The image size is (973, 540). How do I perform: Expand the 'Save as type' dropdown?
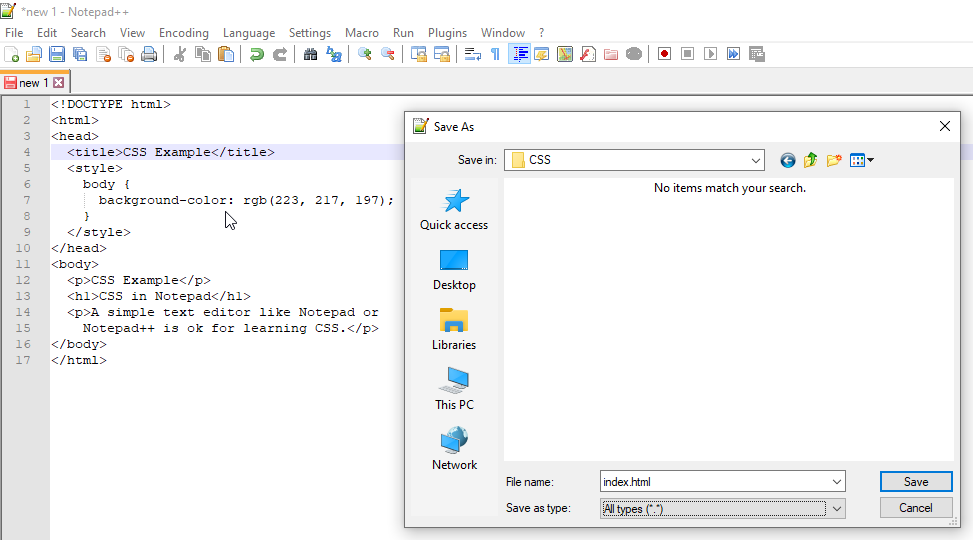(x=836, y=509)
